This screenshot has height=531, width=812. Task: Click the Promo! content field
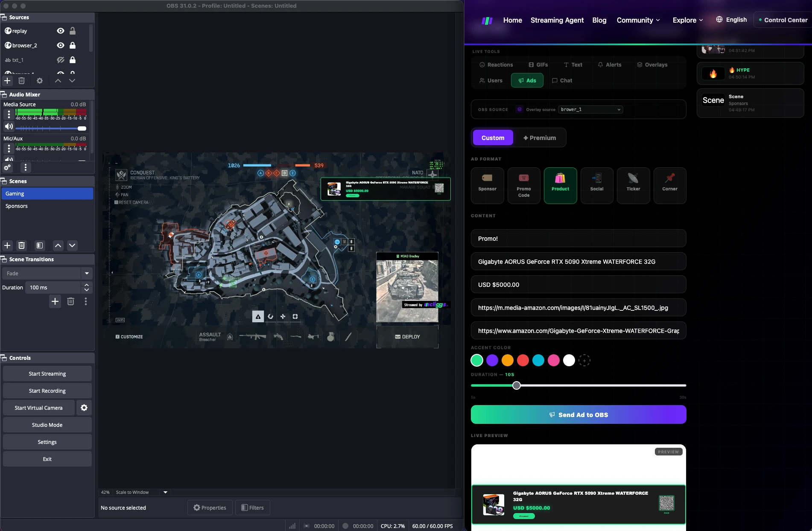coord(578,239)
